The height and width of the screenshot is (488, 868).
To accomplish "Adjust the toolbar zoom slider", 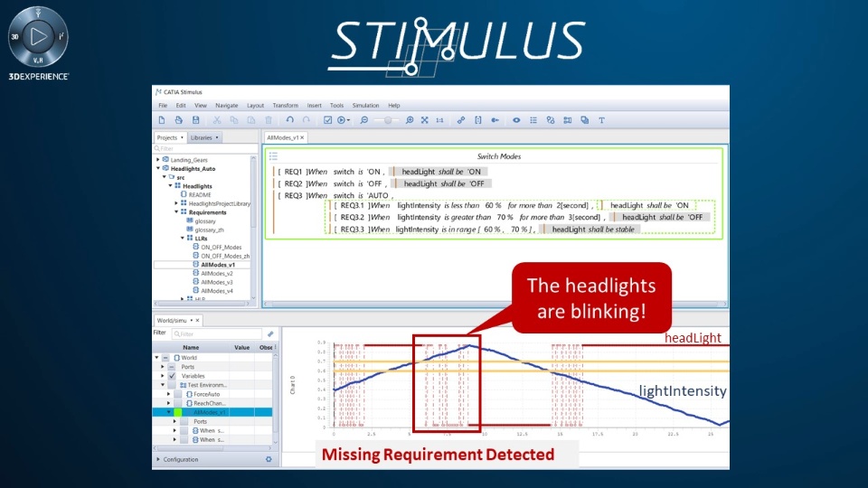I will coord(388,120).
